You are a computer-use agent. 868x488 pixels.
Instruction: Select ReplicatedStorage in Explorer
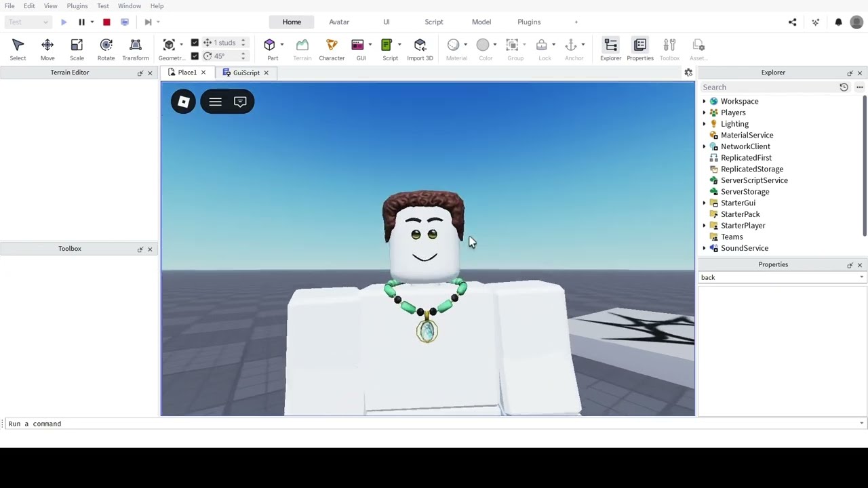click(751, 169)
